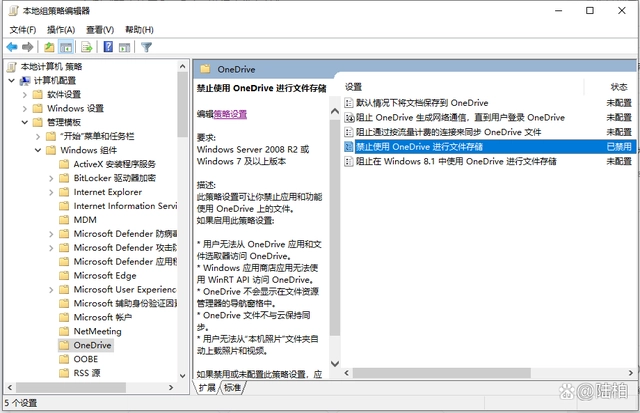
Task: Click the Forward arrow toolbar icon
Action: pyautogui.click(x=27, y=47)
